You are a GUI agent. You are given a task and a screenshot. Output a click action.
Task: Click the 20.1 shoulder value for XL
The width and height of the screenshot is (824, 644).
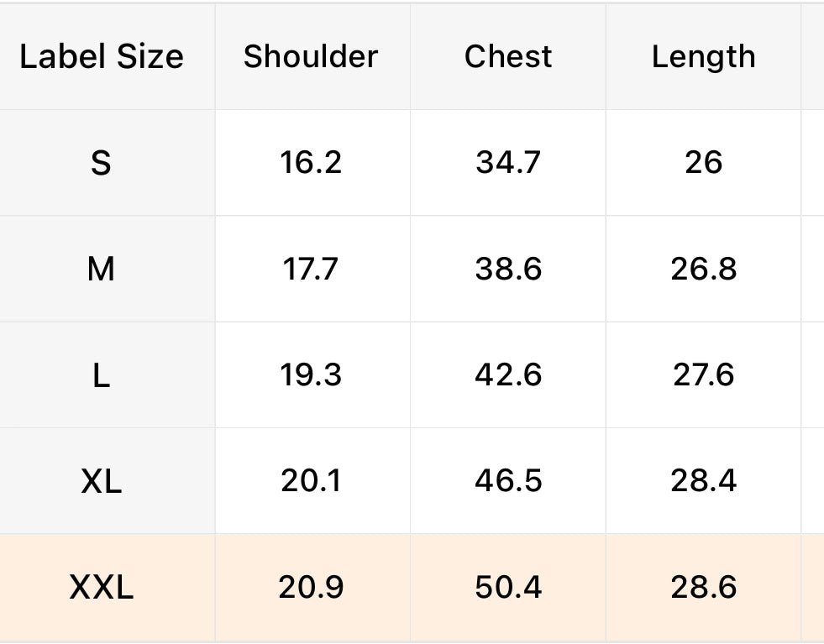[311, 481]
